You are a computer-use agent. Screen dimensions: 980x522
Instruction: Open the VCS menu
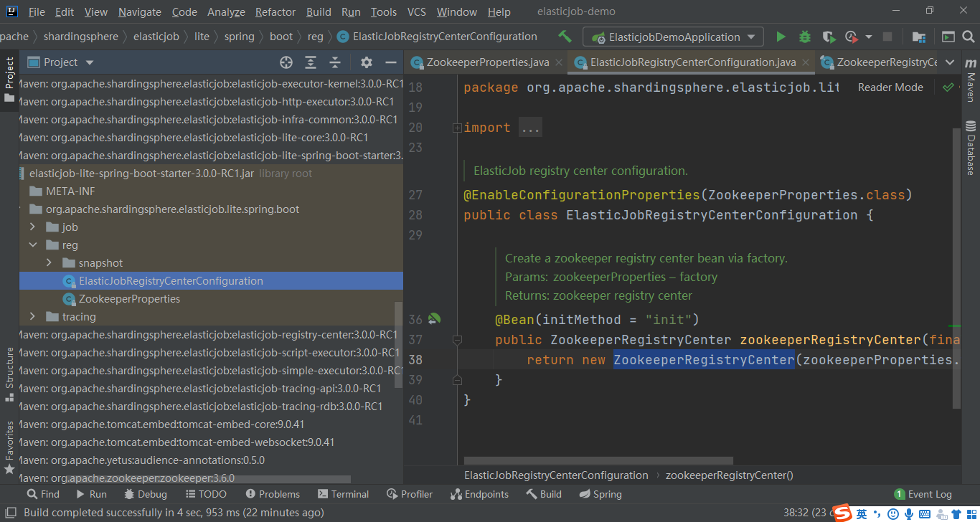[x=417, y=11]
